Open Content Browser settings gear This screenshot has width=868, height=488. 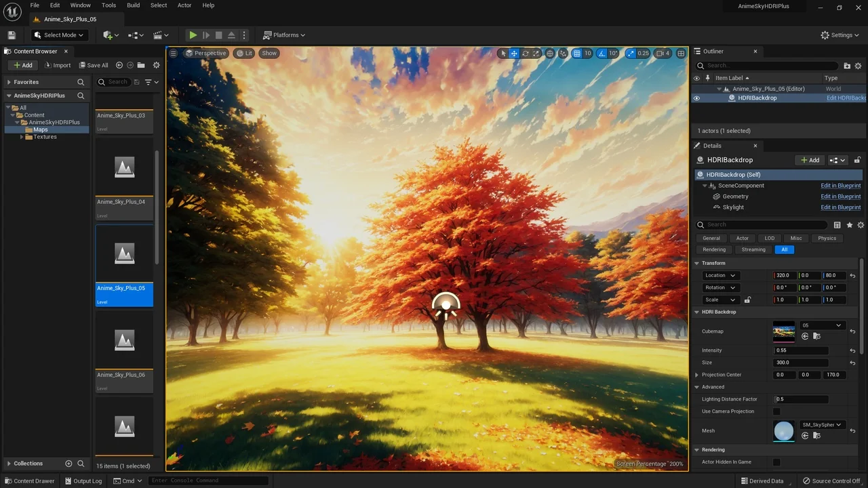(157, 65)
